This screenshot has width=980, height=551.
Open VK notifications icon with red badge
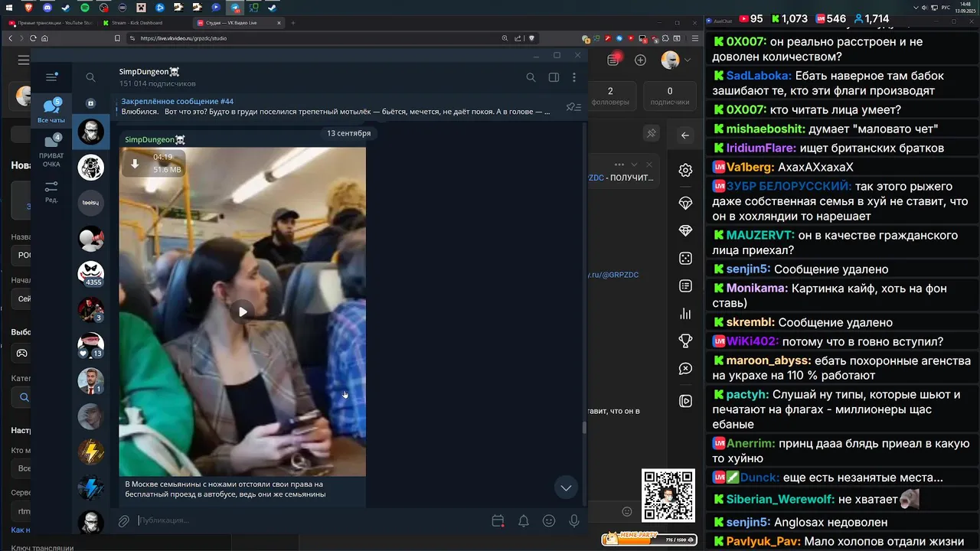coord(613,60)
